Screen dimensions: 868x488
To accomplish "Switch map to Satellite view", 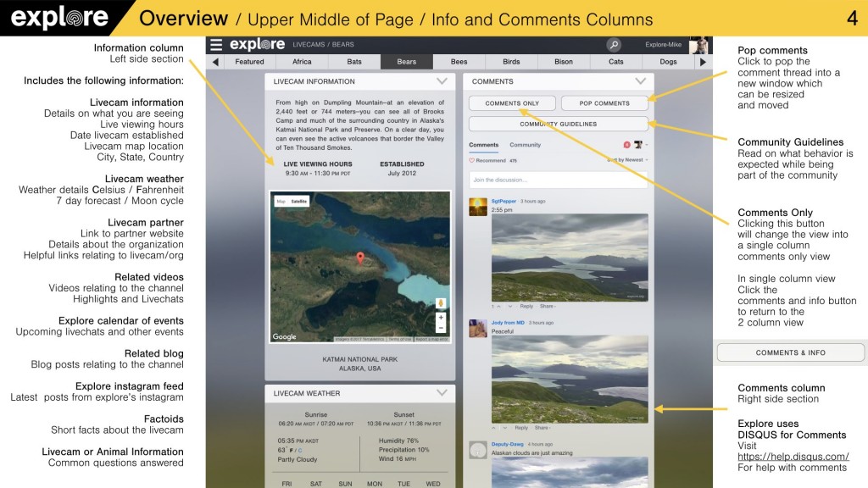I will tap(299, 201).
